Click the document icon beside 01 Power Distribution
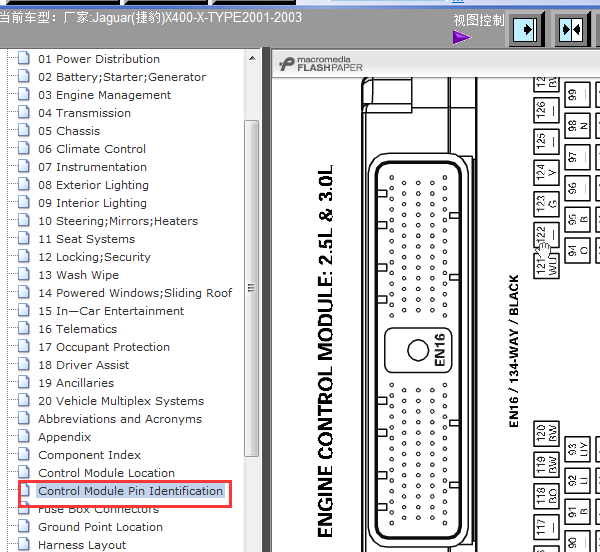600x552 pixels. [24, 59]
